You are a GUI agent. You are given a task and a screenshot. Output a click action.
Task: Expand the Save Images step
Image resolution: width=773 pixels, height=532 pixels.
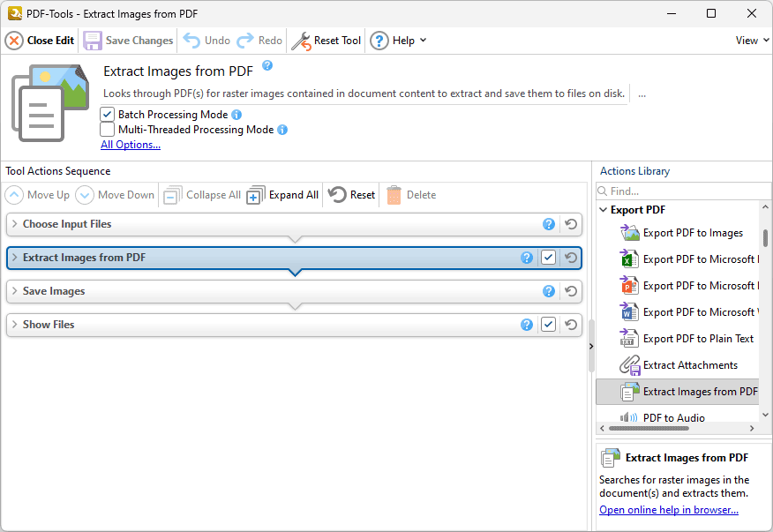click(x=14, y=291)
